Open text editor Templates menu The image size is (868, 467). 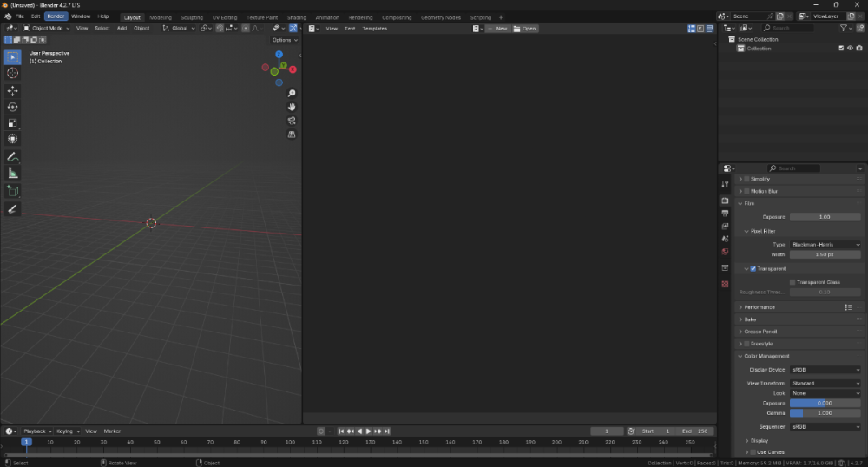tap(375, 29)
